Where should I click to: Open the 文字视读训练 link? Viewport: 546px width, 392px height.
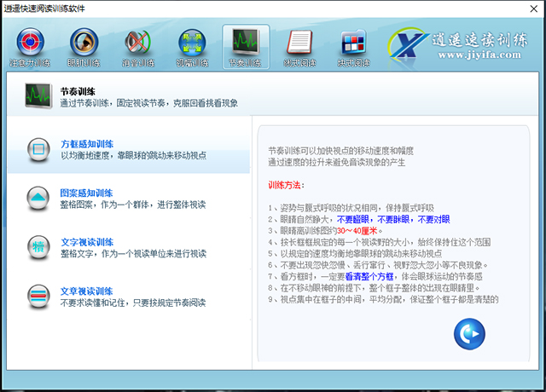(x=87, y=242)
